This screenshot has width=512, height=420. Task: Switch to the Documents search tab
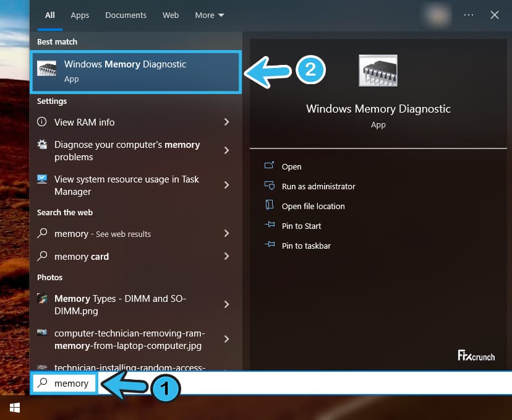126,15
